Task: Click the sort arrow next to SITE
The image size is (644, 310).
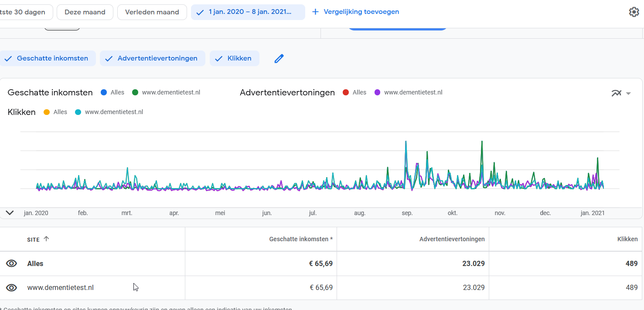Action: tap(47, 239)
